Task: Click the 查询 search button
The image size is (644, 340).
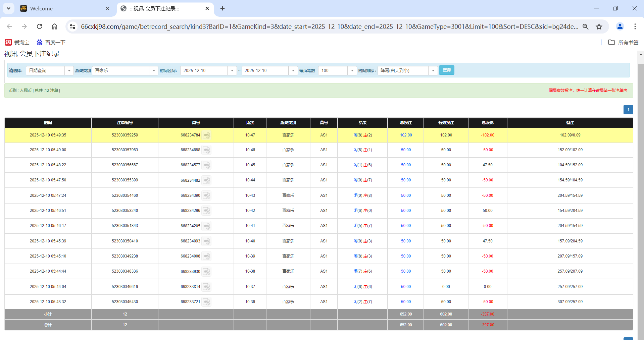Action: tap(446, 70)
